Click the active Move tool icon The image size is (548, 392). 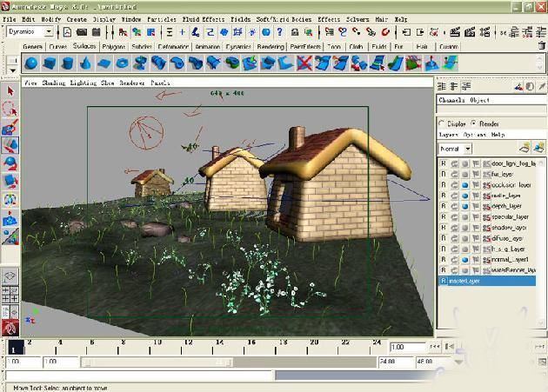[x=10, y=145]
